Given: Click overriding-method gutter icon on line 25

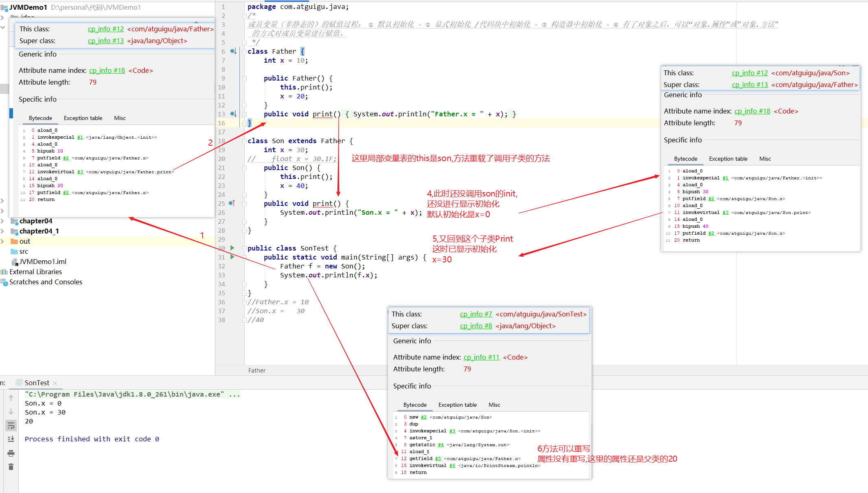Looking at the screenshot, I should point(232,203).
